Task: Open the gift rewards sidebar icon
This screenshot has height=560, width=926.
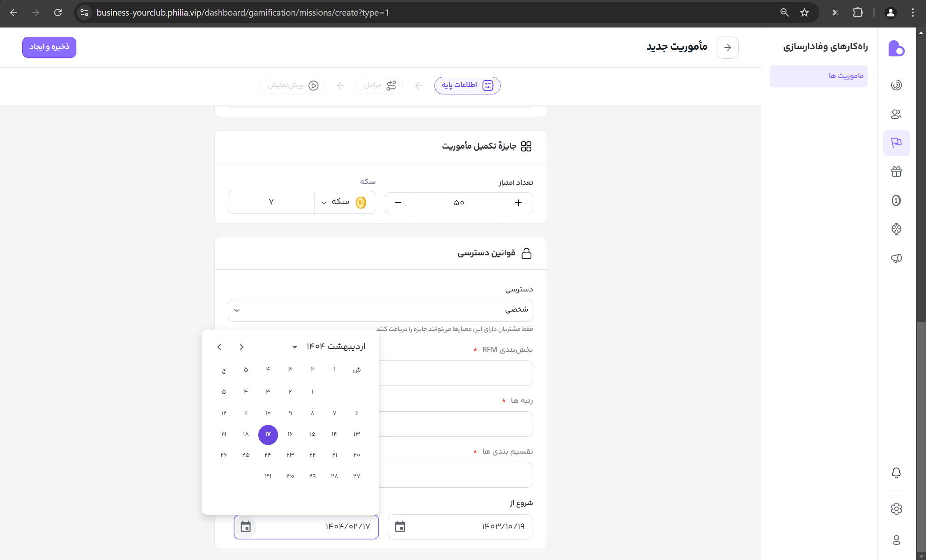Action: [x=896, y=172]
